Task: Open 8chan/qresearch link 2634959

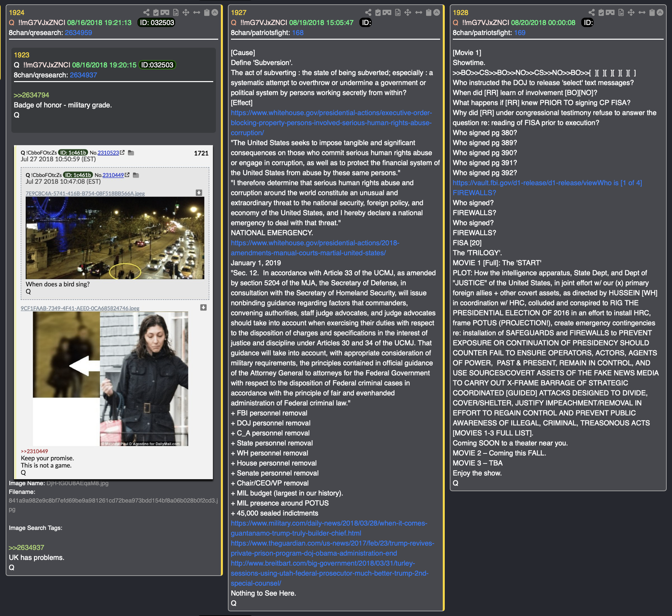Action: point(78,33)
